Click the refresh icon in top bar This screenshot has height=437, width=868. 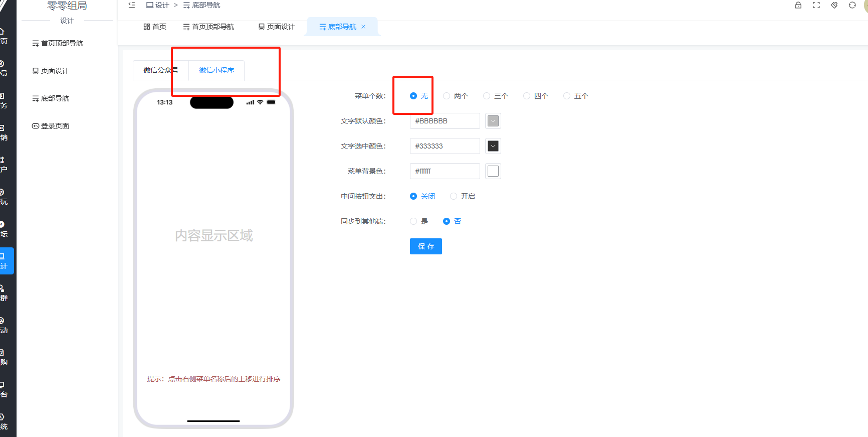tap(852, 5)
